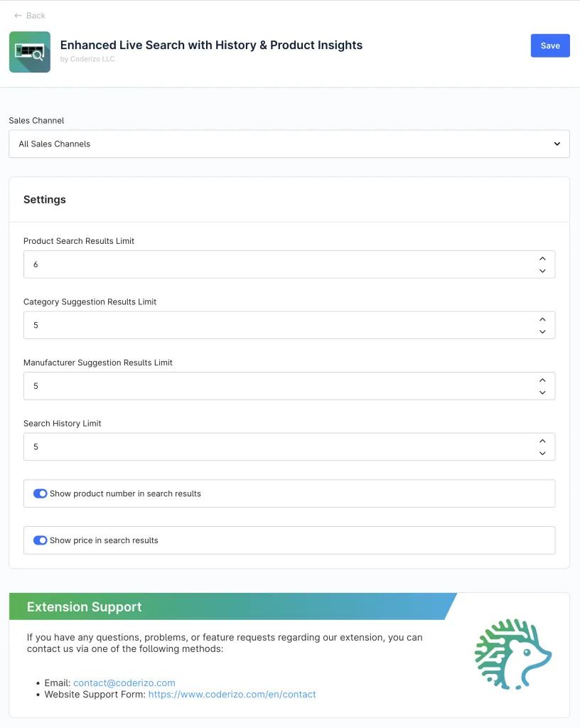Increase Search History Limit value
This screenshot has height=728, width=580.
(x=542, y=441)
